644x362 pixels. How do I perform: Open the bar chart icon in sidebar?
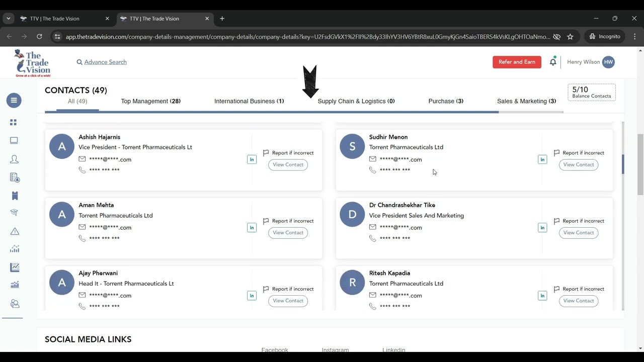[15, 249]
